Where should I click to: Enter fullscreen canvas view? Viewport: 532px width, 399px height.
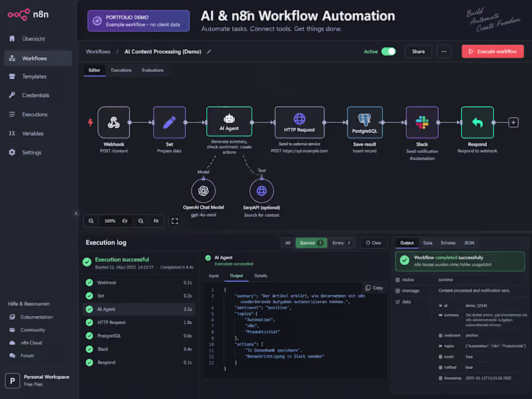click(x=175, y=221)
